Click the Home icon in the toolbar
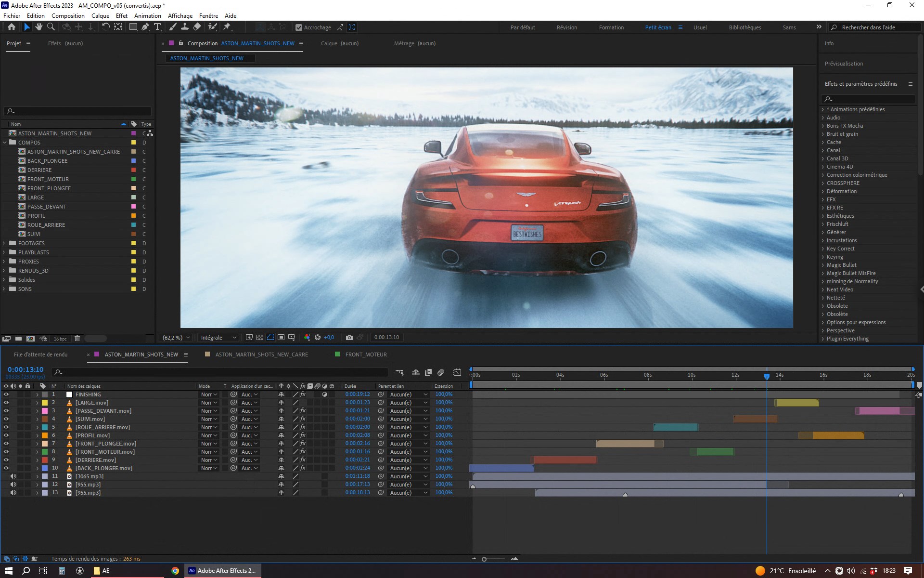This screenshot has height=578, width=924. click(12, 27)
